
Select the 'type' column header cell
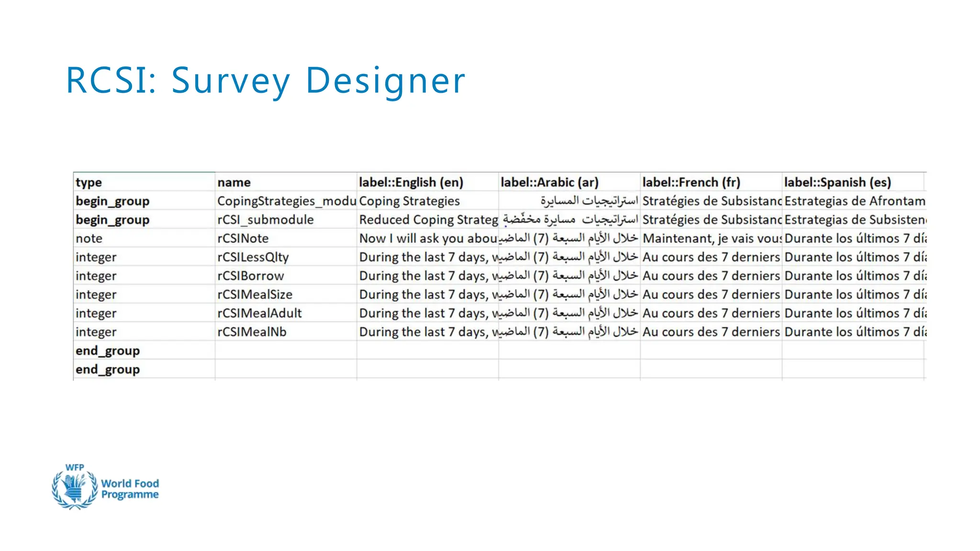tap(144, 182)
